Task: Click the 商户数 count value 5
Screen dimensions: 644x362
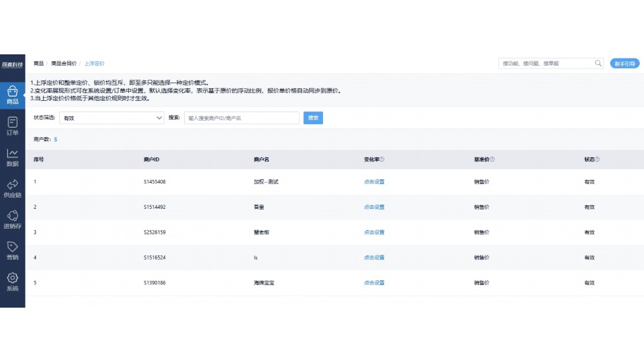Action: [x=56, y=140]
